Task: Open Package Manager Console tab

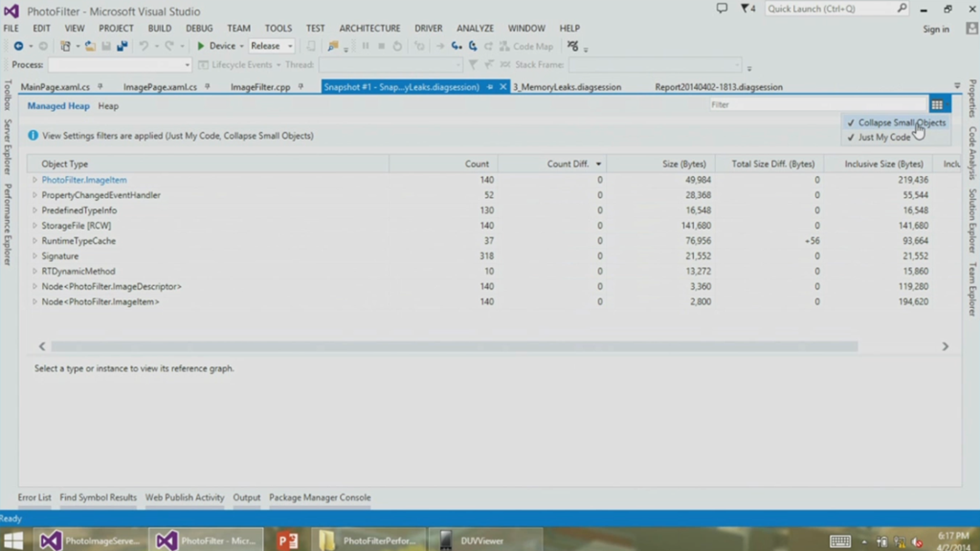Action: tap(320, 497)
